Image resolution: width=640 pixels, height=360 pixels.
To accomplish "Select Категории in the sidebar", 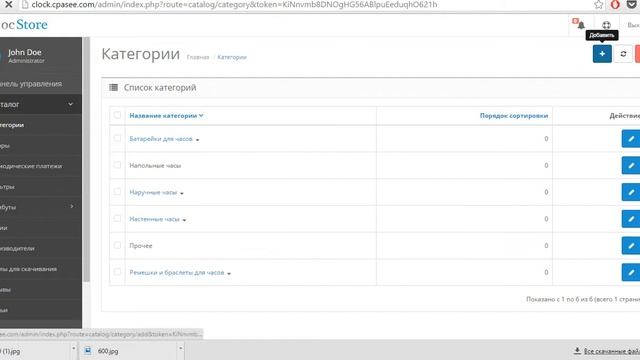I will 12,125.
